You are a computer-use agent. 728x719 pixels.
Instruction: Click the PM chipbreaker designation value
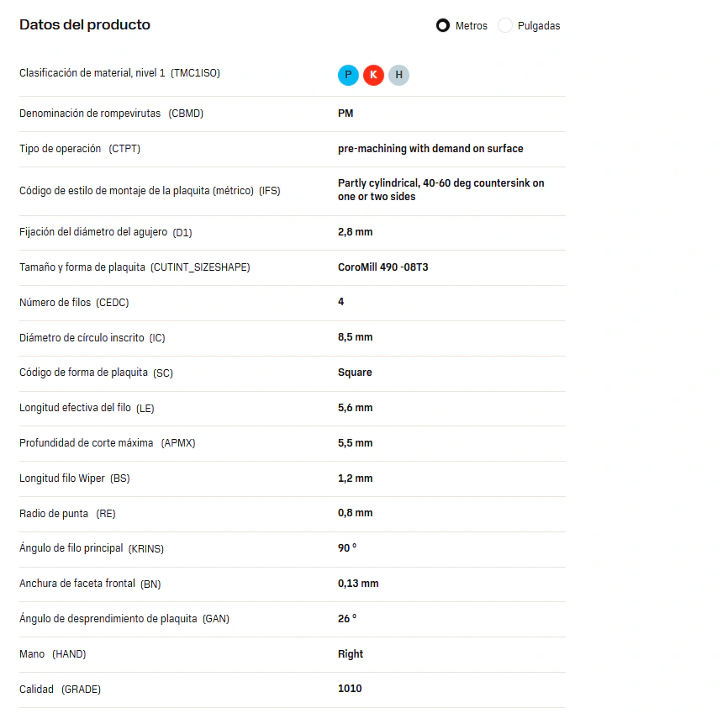pos(346,114)
